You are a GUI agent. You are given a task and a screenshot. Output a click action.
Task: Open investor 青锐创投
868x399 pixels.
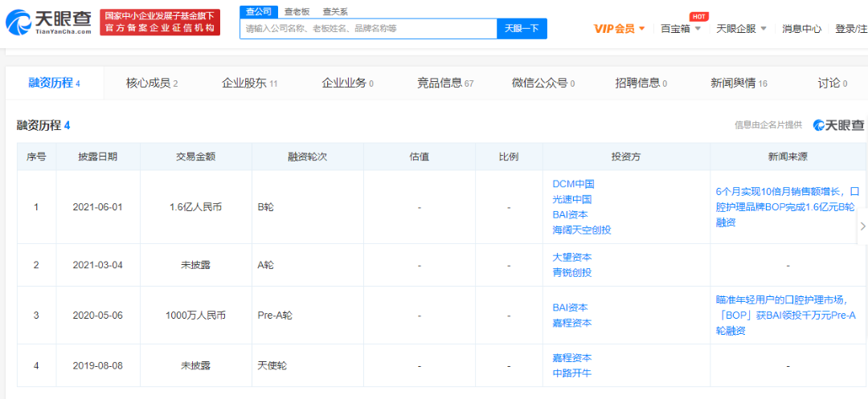point(572,272)
